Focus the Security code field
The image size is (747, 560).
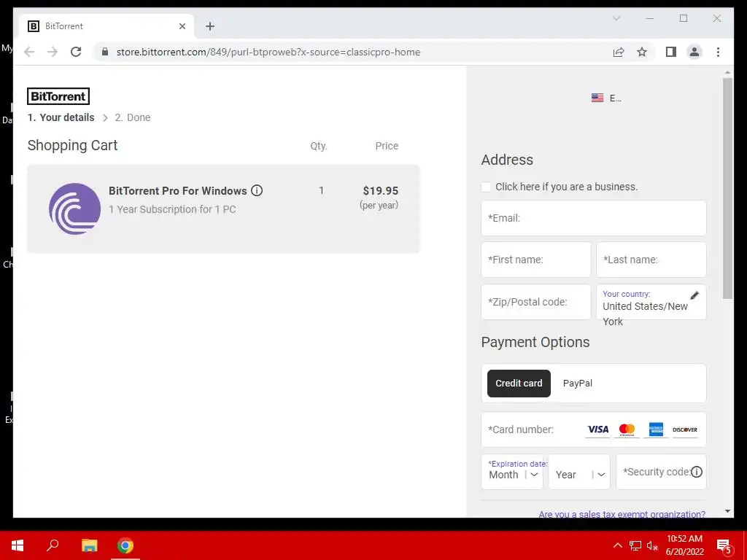click(x=661, y=472)
